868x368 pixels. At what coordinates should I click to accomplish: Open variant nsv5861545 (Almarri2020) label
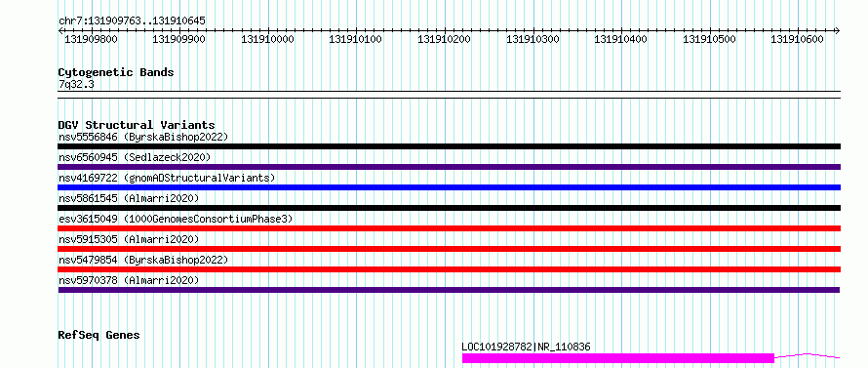click(x=129, y=198)
